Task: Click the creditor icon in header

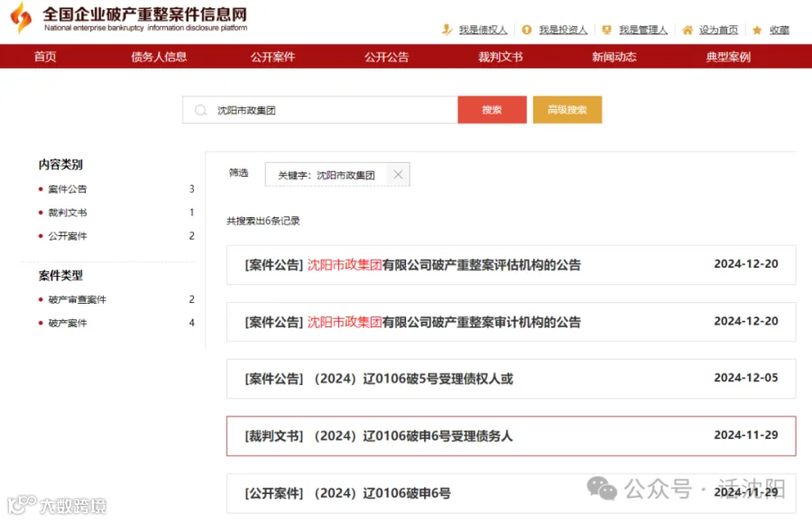Action: tap(447, 30)
